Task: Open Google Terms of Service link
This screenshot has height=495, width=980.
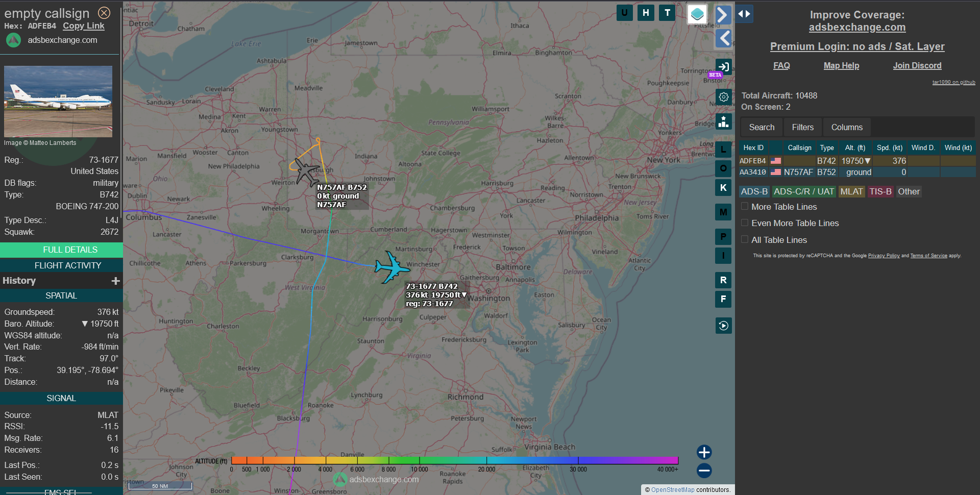Action: point(928,256)
